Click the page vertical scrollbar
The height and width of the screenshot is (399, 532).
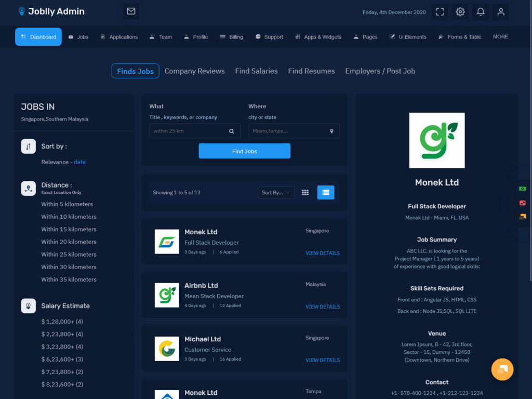pyautogui.click(x=529, y=156)
